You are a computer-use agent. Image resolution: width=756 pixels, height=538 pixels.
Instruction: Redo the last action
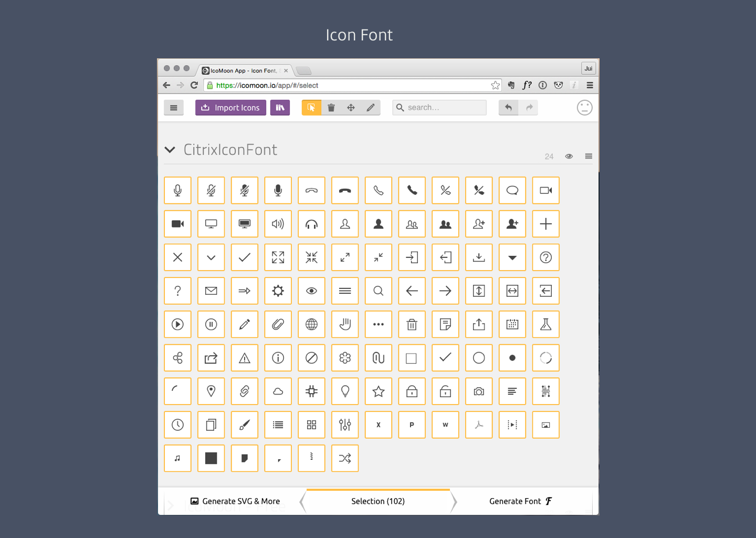529,108
